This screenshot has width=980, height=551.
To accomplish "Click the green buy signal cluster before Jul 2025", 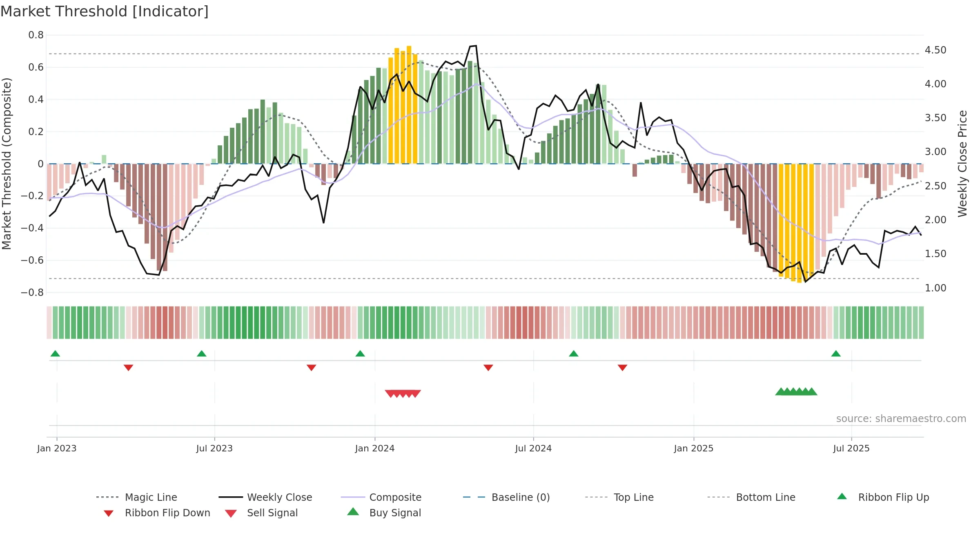I will tap(796, 391).
